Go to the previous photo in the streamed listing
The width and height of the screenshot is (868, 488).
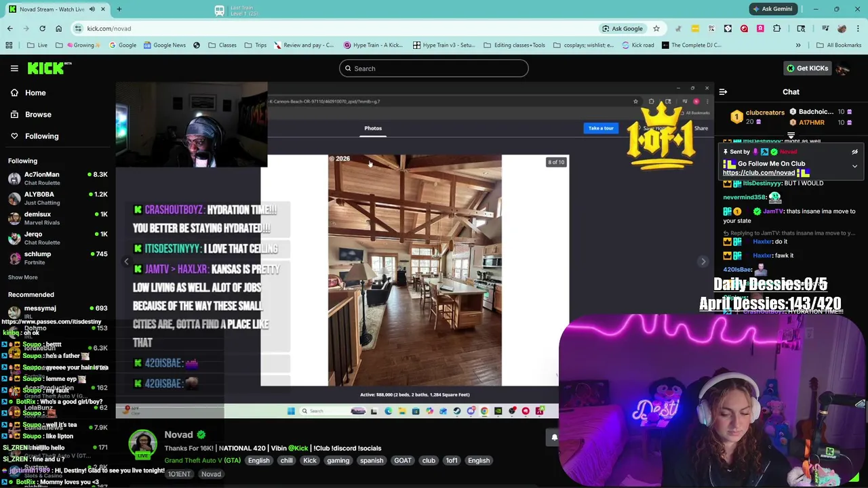pos(126,261)
